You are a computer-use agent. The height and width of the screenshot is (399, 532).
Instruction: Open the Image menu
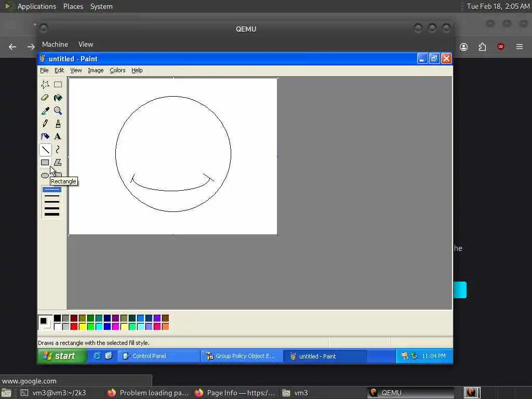(96, 70)
